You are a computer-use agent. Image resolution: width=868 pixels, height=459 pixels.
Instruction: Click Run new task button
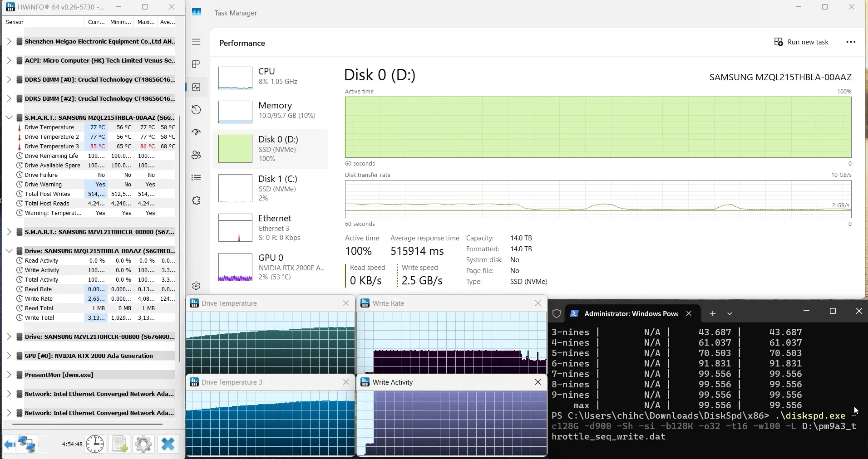pyautogui.click(x=801, y=42)
